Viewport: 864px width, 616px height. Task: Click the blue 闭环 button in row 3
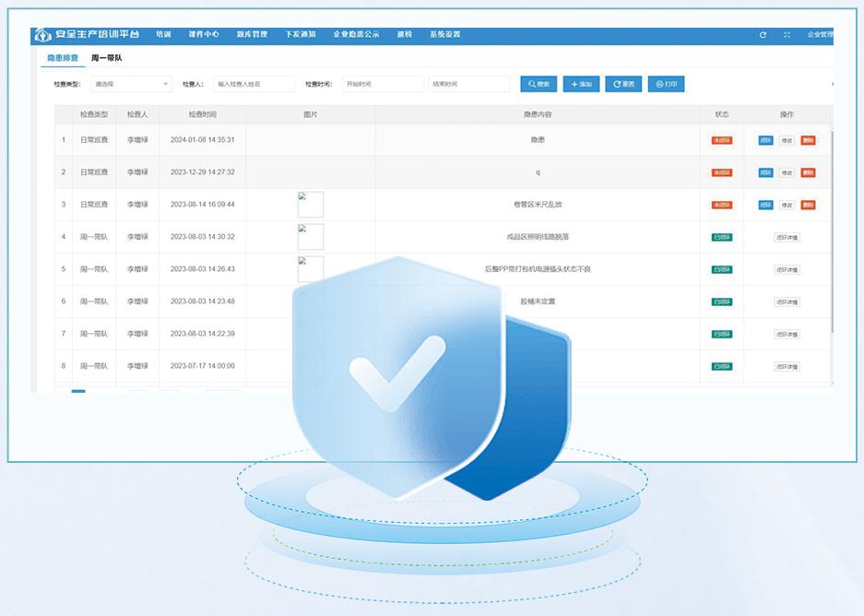point(765,205)
